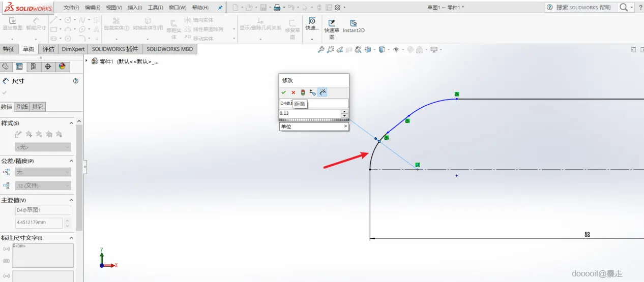Collapse the 公差/精度(P) section
The width and height of the screenshot is (644, 282).
pos(71,161)
